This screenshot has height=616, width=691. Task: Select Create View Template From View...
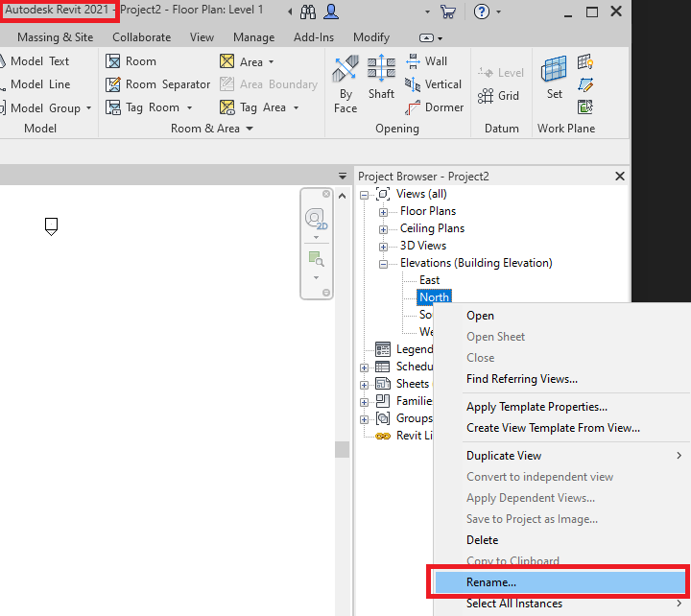(562, 428)
